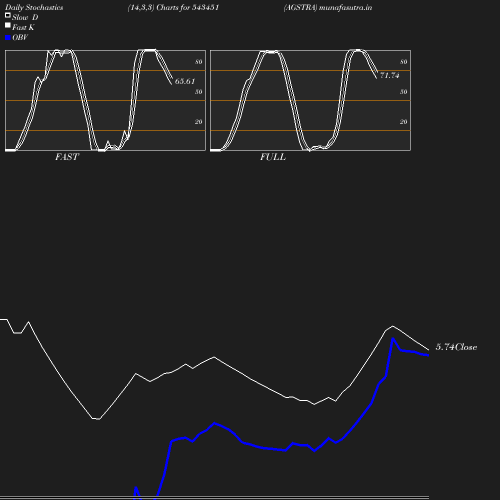Click the 20 axis label in FULL chart

(x=404, y=122)
